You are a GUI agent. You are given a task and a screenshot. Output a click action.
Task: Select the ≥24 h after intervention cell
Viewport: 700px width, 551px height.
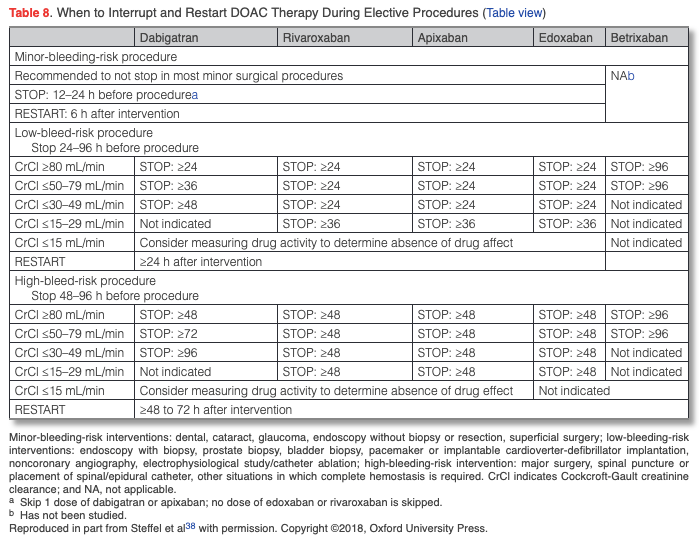tap(200, 262)
